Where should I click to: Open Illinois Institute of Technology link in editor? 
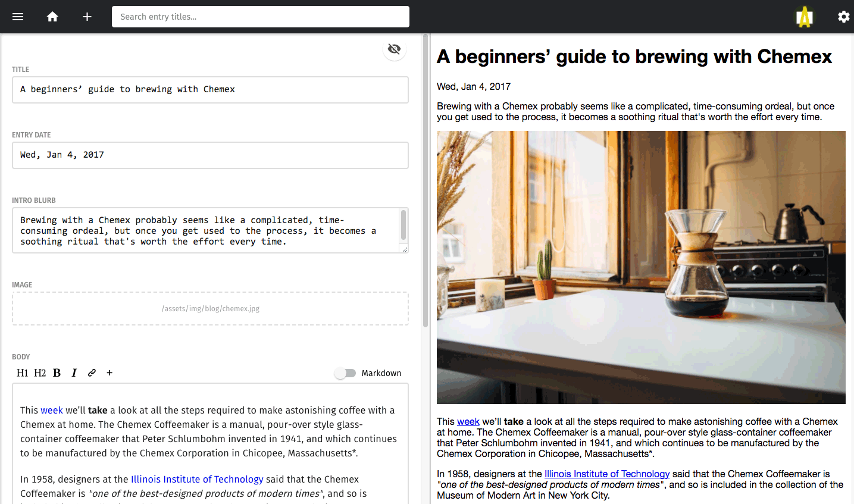(197, 479)
